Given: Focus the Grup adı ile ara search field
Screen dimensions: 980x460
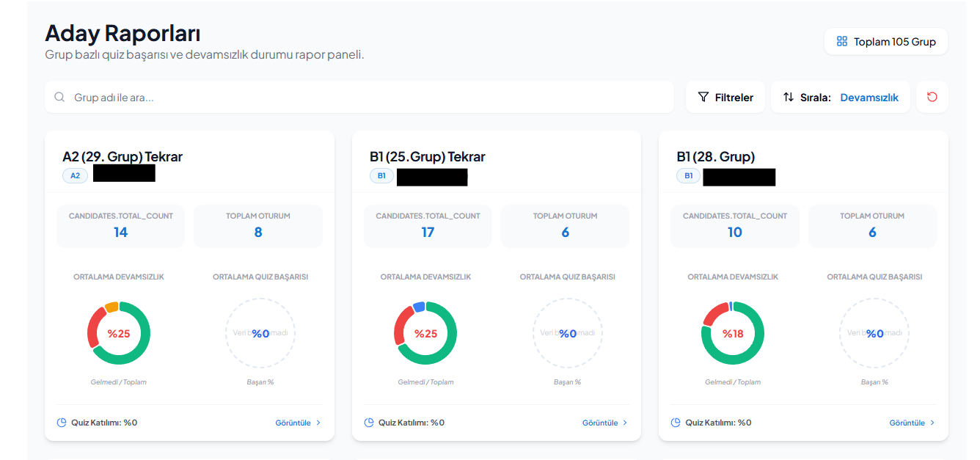Looking at the screenshot, I should (x=359, y=97).
